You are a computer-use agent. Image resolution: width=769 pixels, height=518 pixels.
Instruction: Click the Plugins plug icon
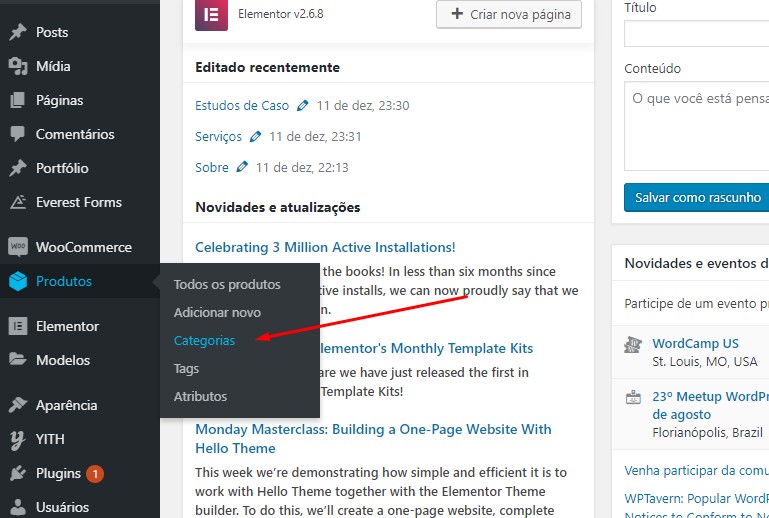click(18, 473)
